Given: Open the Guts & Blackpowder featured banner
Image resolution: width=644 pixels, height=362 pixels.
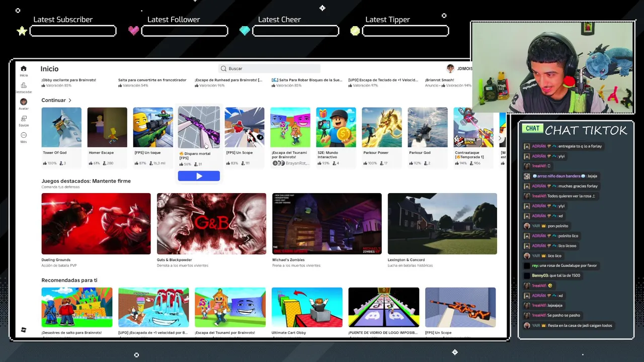Looking at the screenshot, I should [211, 224].
